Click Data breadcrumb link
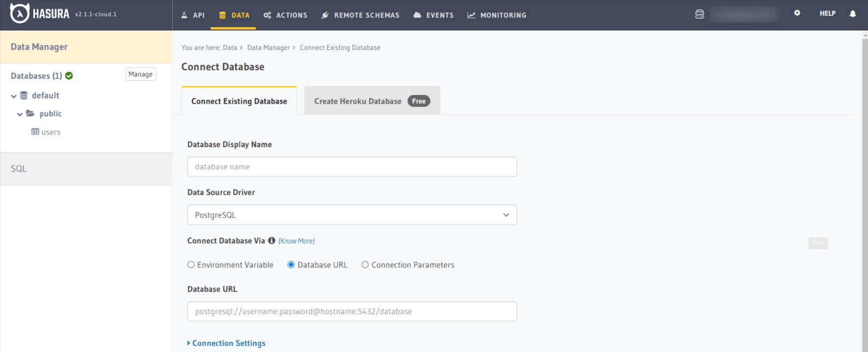868x352 pixels. (230, 48)
